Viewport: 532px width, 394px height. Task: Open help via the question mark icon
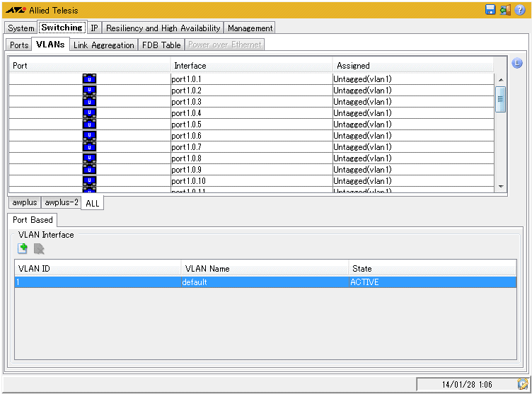520,10
